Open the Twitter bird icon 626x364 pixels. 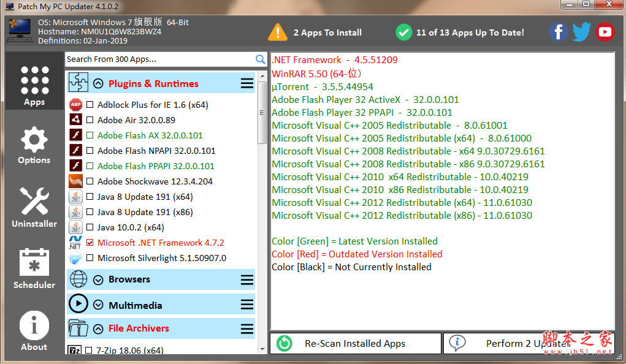[581, 32]
